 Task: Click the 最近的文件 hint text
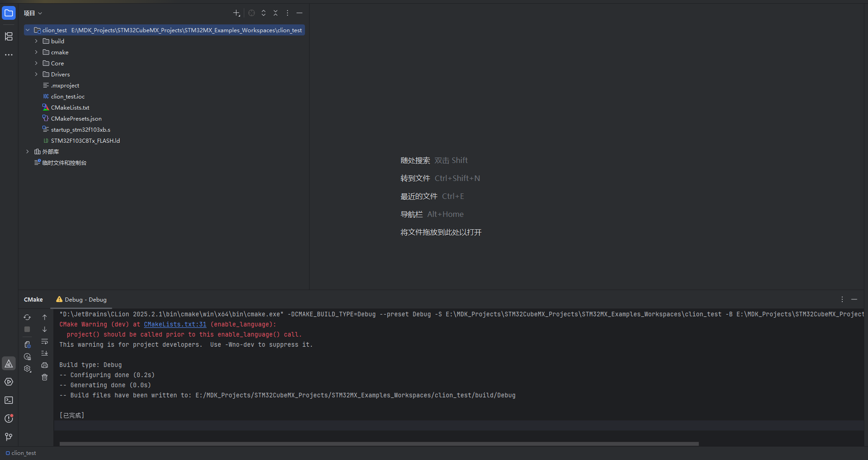419,196
